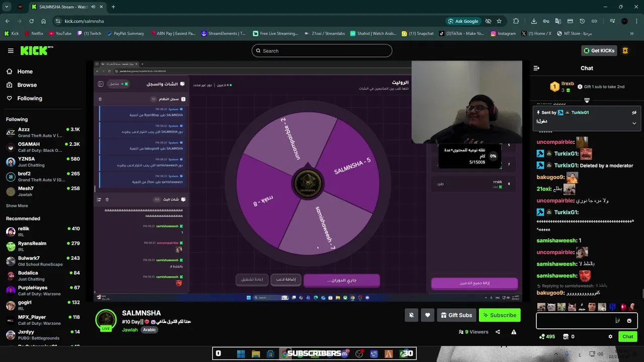Open the translate page icon
The height and width of the screenshot is (362, 644).
(x=558, y=21)
